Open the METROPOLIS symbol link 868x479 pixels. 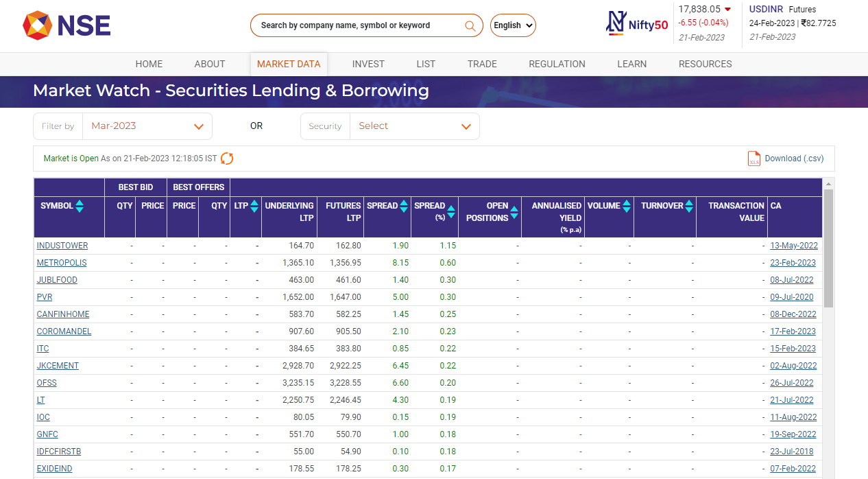click(62, 263)
